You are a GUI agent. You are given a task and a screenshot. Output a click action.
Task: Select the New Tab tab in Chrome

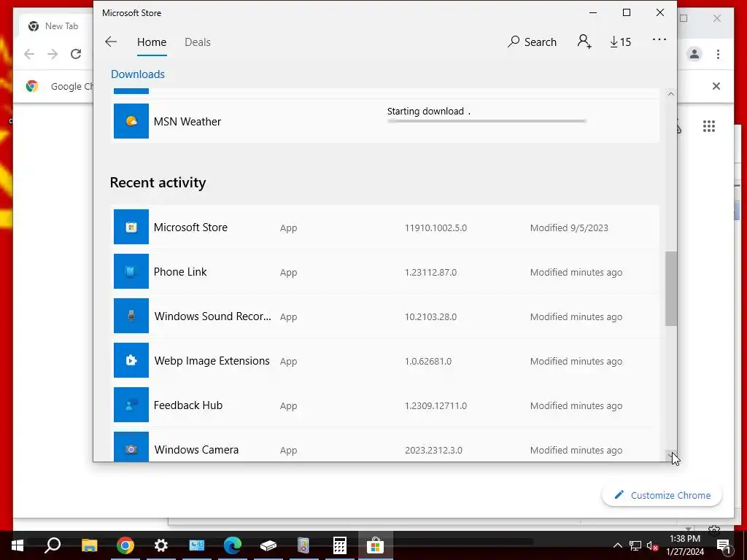(x=55, y=26)
